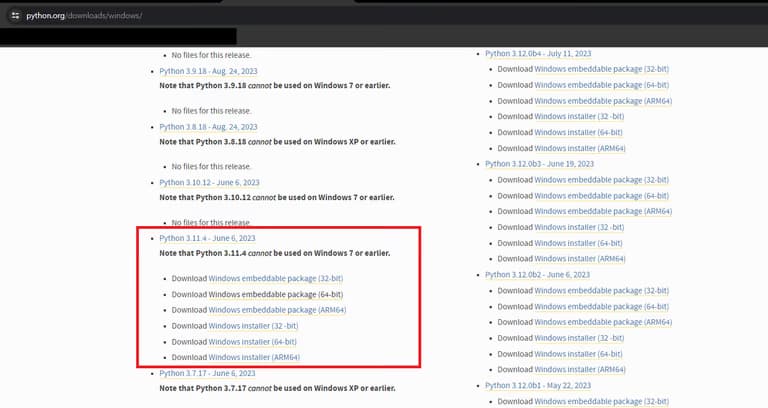Open the Python 3.12.0b3 - June 19, 2023 link

pos(539,163)
